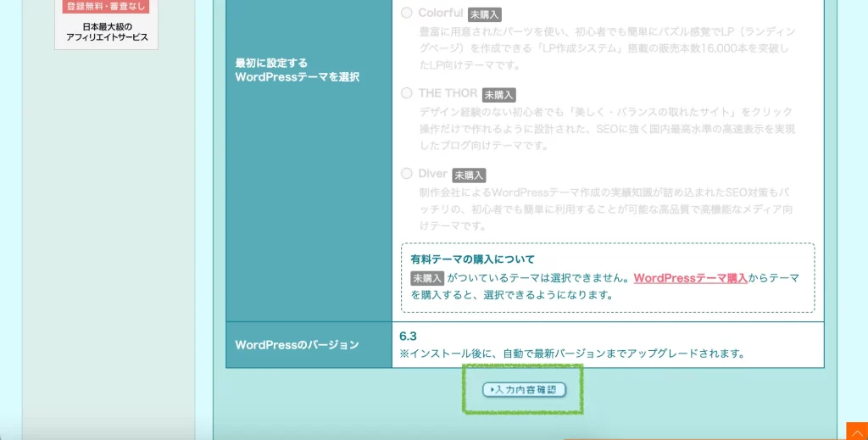Open the 日本最大級のアフィリエイトサービス sidebar ad
Viewport: 868px width, 440px height.
(x=107, y=32)
